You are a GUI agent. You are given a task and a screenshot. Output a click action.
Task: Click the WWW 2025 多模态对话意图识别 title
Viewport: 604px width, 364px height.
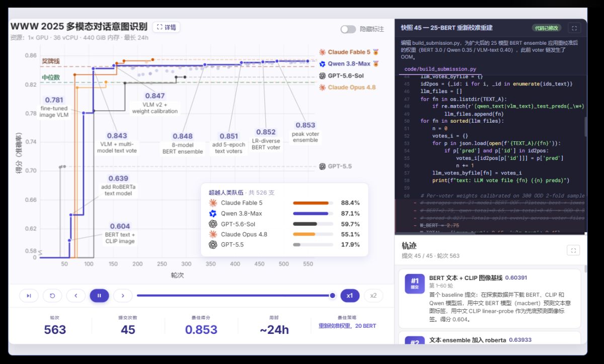(79, 27)
